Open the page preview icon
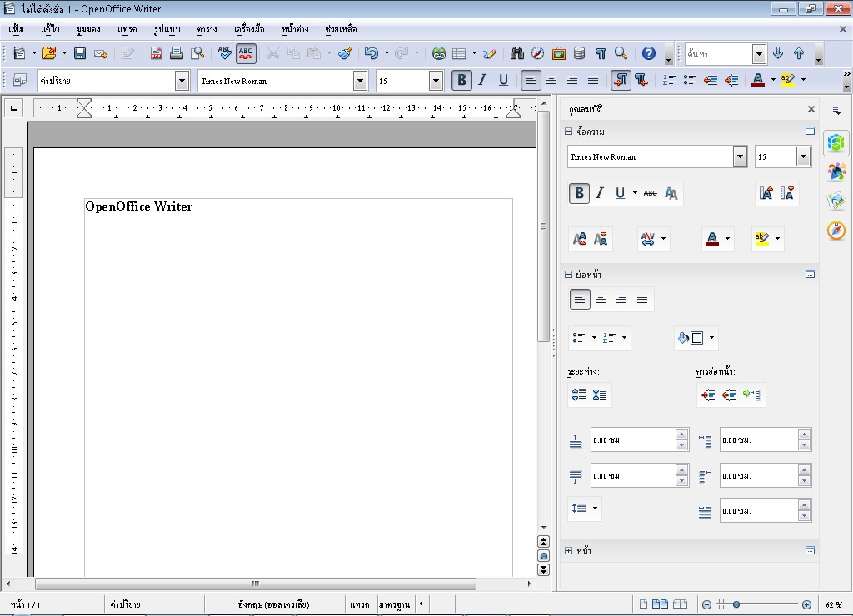This screenshot has height=616, width=853. [x=197, y=53]
